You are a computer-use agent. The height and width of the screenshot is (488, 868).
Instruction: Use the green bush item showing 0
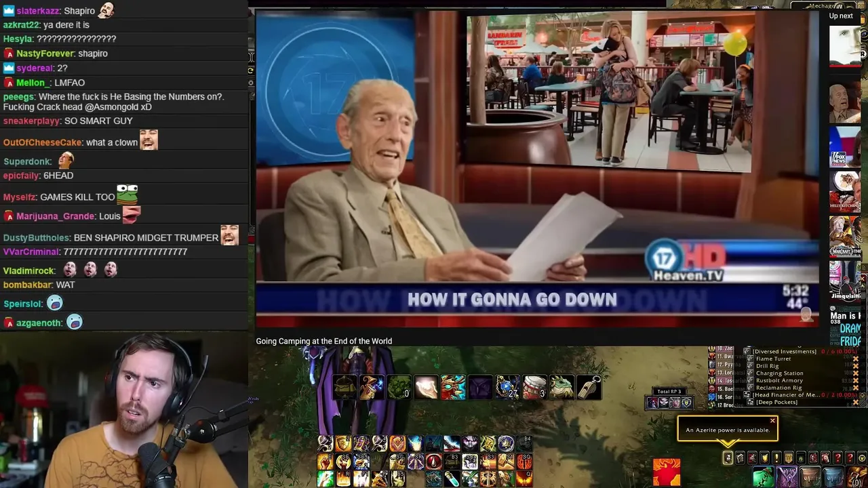coord(399,387)
